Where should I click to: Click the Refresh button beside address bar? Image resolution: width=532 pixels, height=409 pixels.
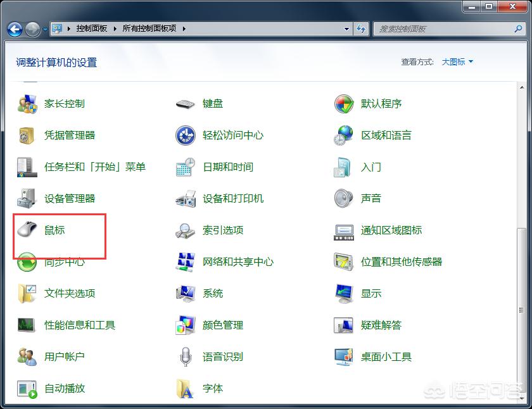click(361, 29)
